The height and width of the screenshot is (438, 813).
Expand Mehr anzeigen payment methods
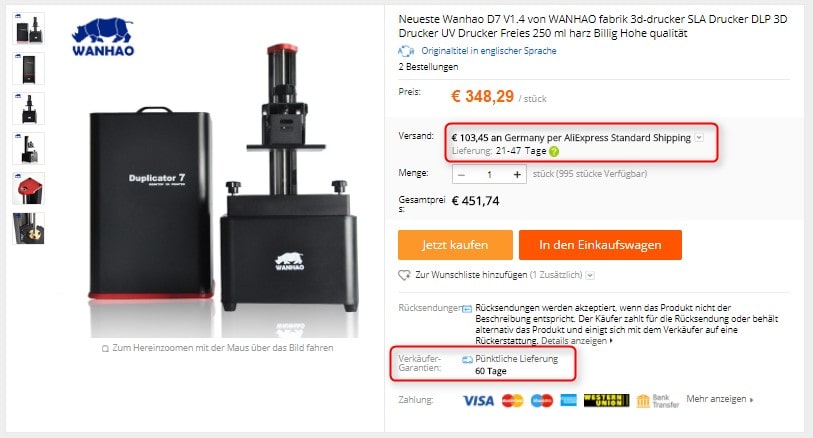tap(720, 399)
